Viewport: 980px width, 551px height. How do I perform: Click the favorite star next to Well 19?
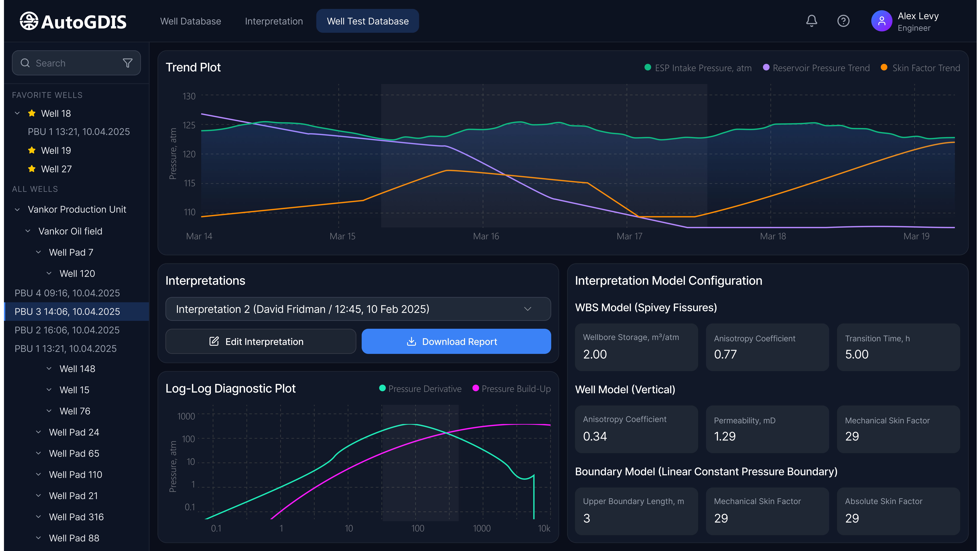coord(32,150)
